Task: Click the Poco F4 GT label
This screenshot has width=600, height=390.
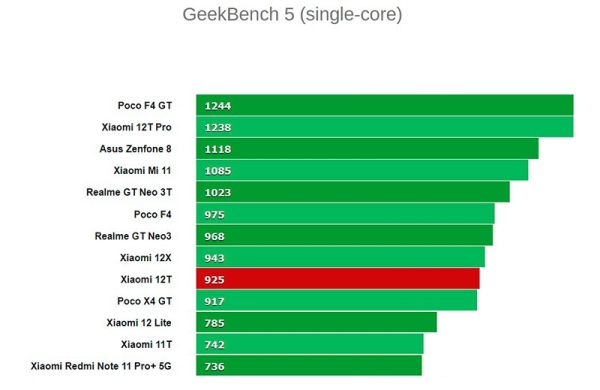Action: [x=145, y=105]
